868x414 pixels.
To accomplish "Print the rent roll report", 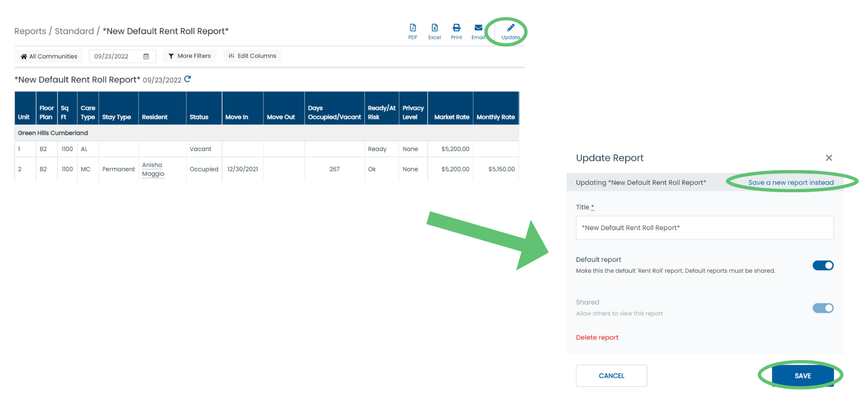I will click(x=456, y=31).
